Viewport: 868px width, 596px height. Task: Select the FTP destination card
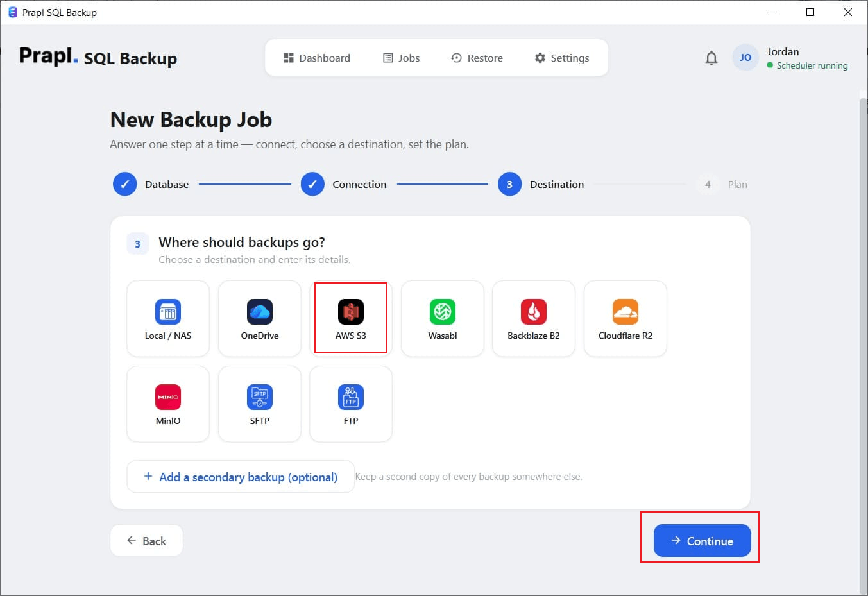[x=351, y=404]
